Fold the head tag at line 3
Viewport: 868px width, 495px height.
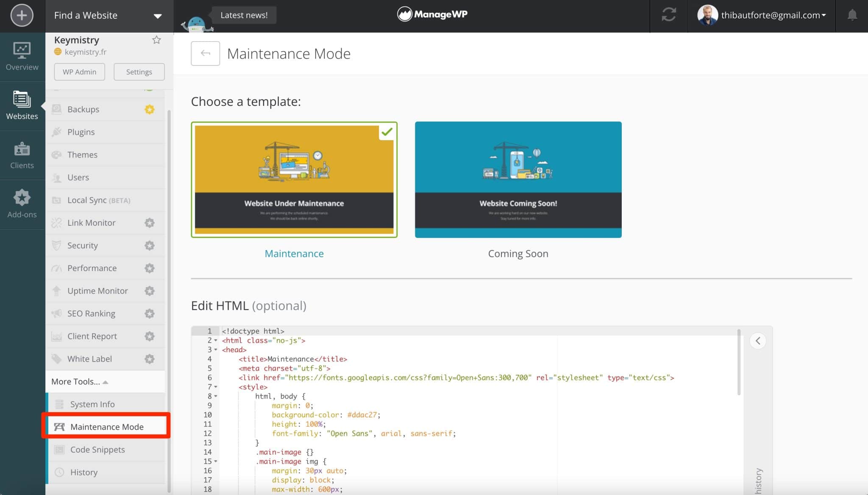(216, 350)
